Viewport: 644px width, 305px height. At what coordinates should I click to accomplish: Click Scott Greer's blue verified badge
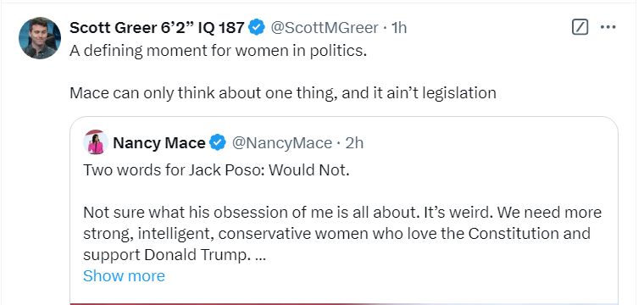click(258, 27)
